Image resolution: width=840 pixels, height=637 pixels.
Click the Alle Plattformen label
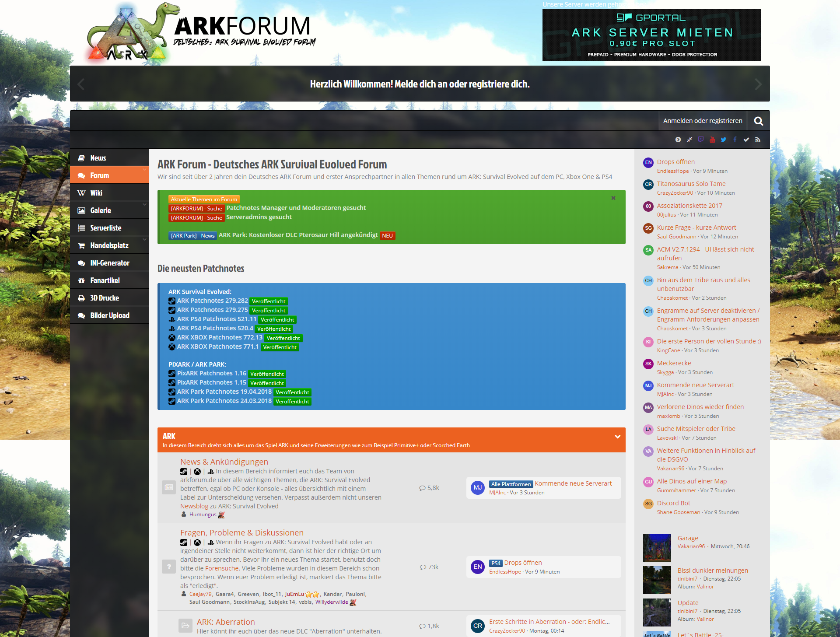coord(511,484)
